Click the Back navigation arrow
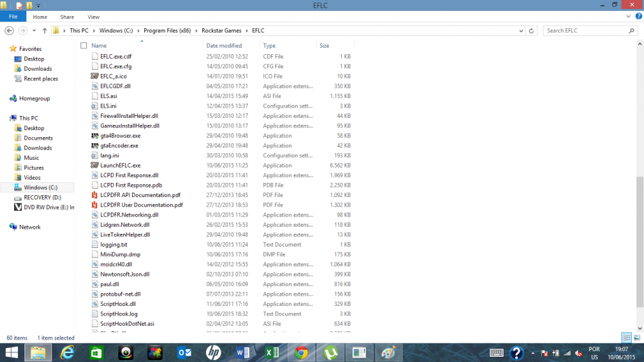644x362 pixels. tap(9, 31)
